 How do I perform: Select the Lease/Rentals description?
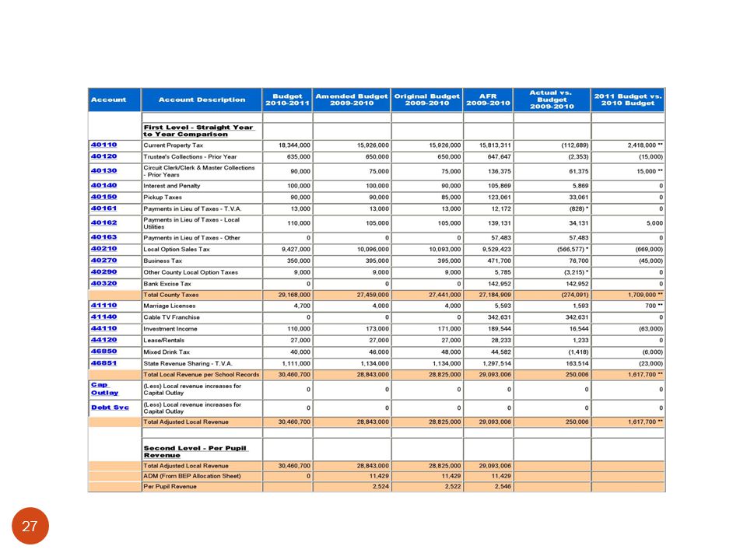pos(164,340)
